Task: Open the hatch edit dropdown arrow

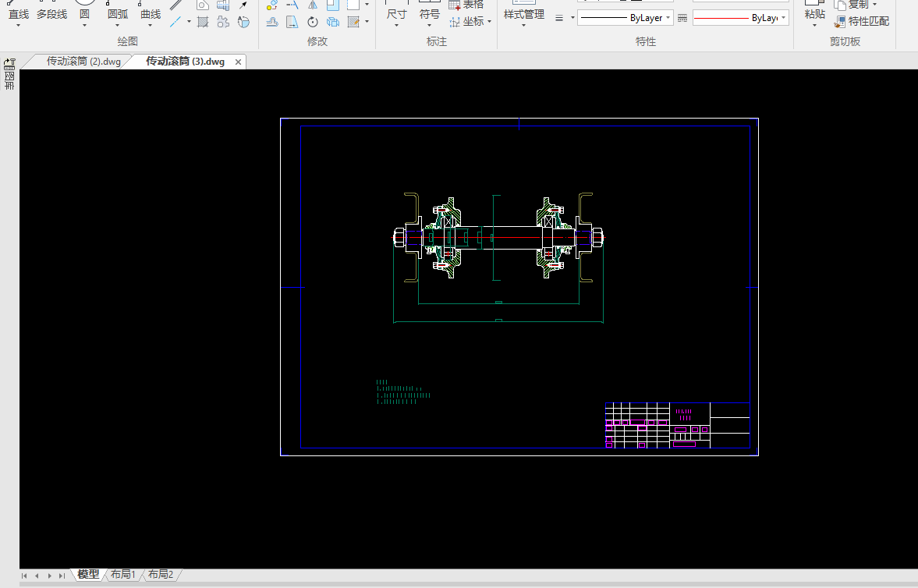Action: [x=367, y=23]
